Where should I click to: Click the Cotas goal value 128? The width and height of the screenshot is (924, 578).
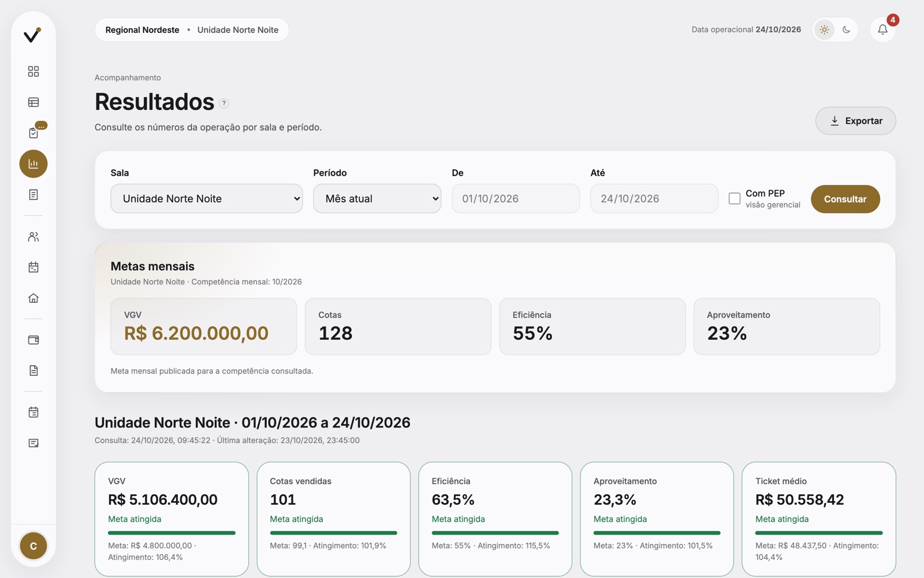pos(336,334)
